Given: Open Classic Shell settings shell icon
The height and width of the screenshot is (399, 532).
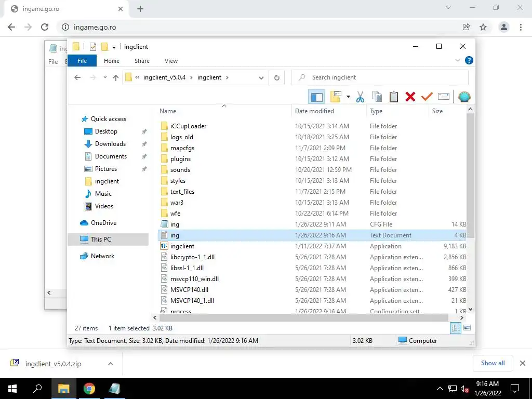Looking at the screenshot, I should point(464,97).
